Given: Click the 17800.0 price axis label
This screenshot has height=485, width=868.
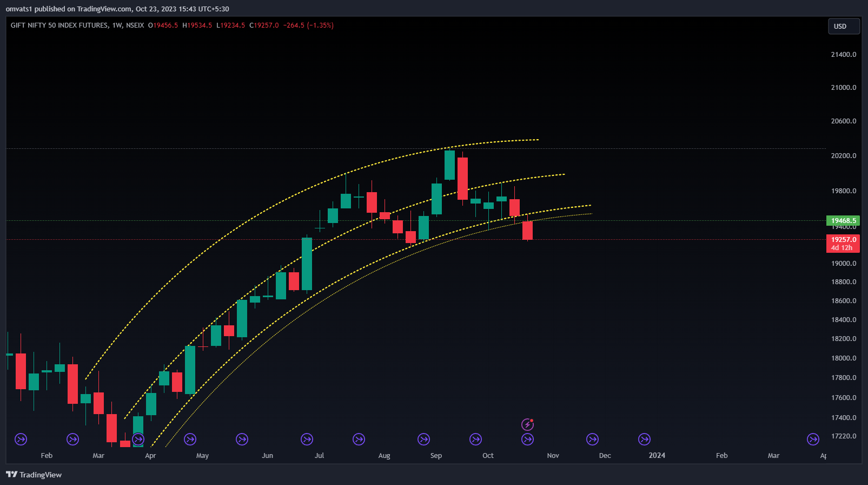Looking at the screenshot, I should click(x=844, y=378).
